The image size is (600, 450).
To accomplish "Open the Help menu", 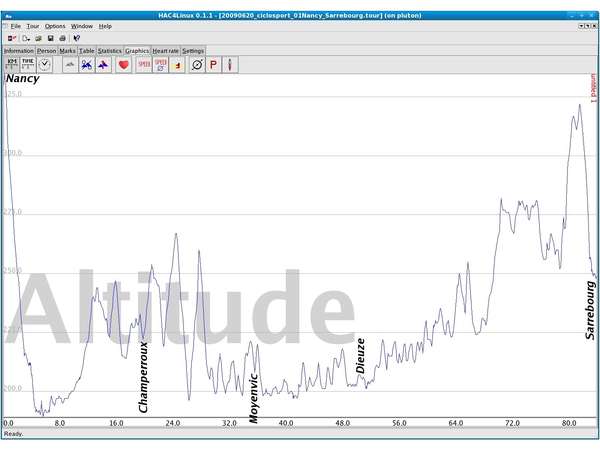I will (x=105, y=26).
